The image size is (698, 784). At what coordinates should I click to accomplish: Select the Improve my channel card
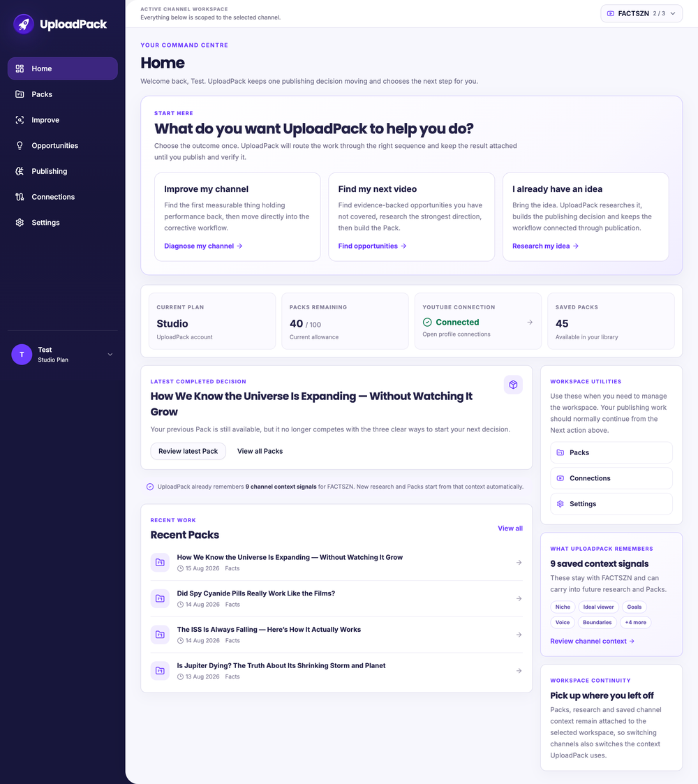pyautogui.click(x=237, y=217)
